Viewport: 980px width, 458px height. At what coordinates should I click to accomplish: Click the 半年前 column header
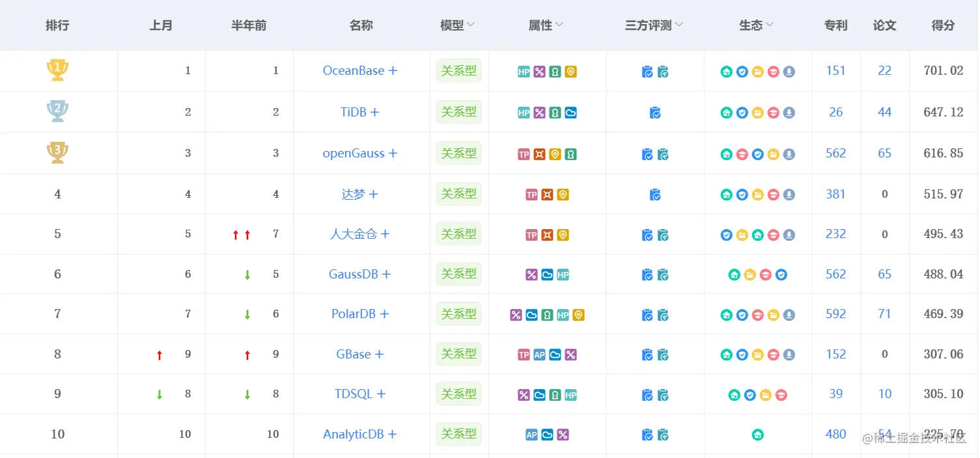tap(249, 25)
